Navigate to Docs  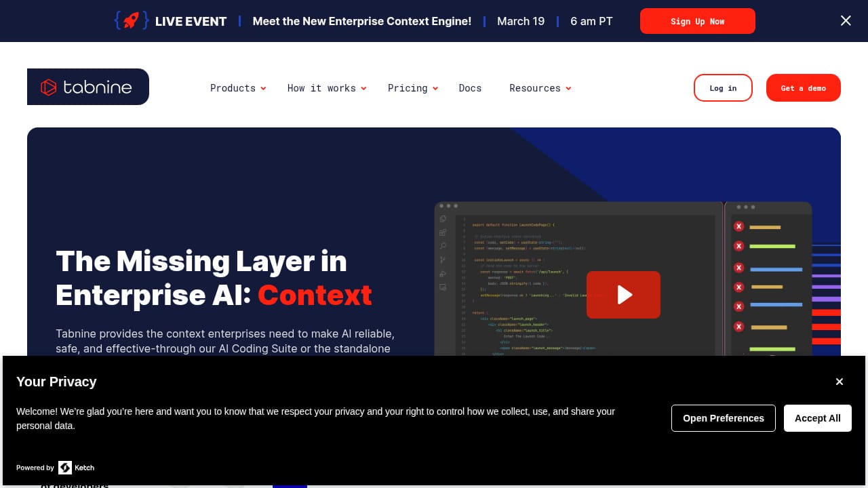tap(470, 87)
